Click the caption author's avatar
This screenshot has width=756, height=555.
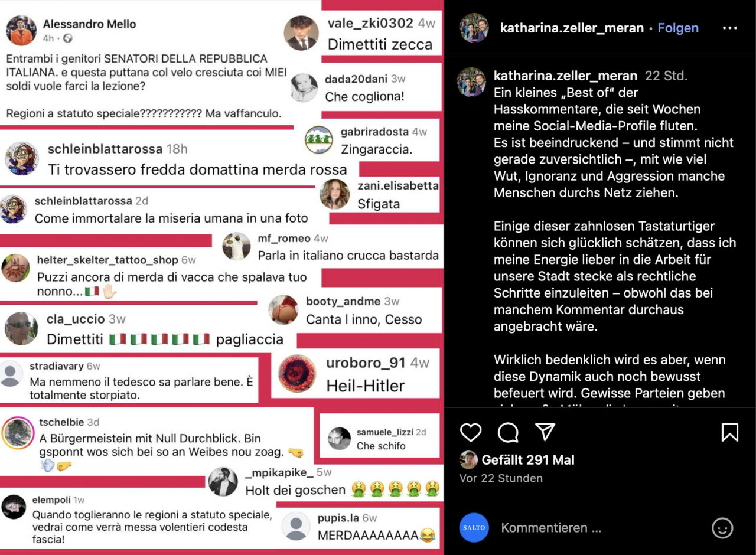click(471, 81)
